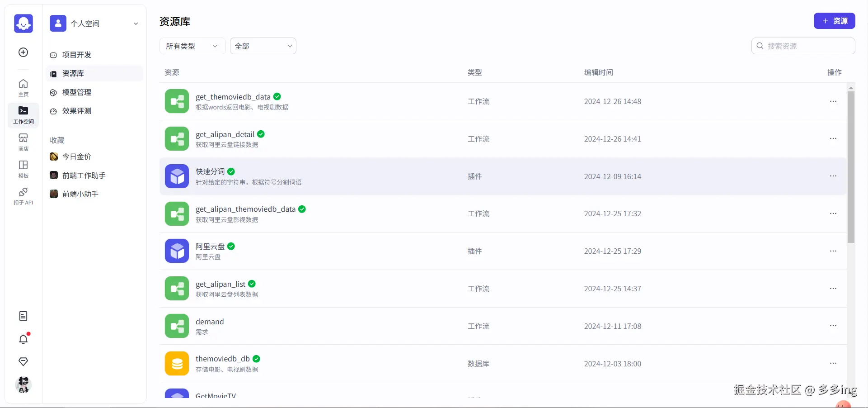
Task: Open the 效果评测 menu item
Action: click(77, 111)
